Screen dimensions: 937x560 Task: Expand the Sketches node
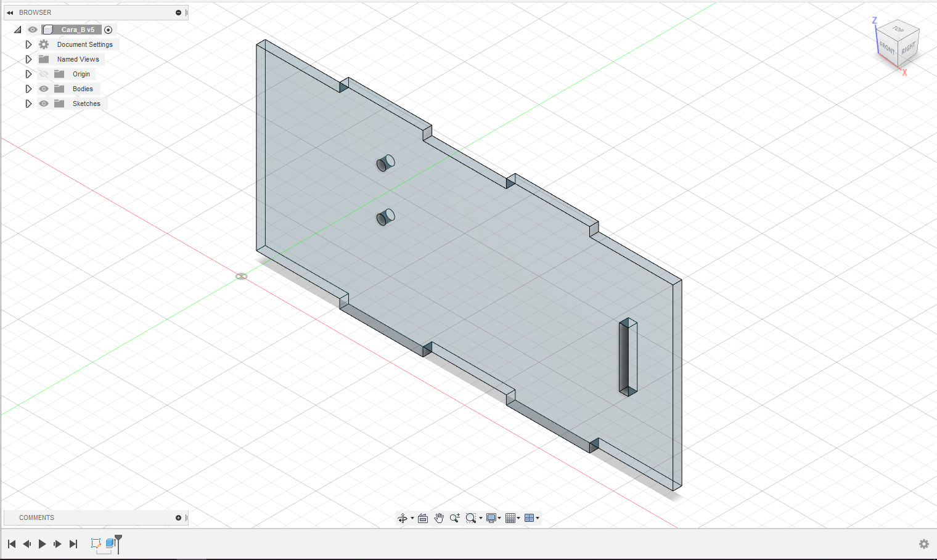[x=28, y=103]
